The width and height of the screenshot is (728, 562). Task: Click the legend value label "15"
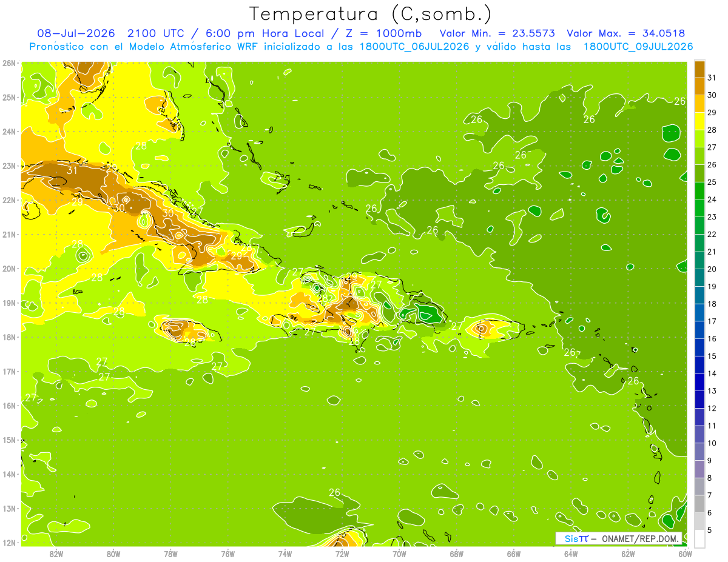click(712, 356)
